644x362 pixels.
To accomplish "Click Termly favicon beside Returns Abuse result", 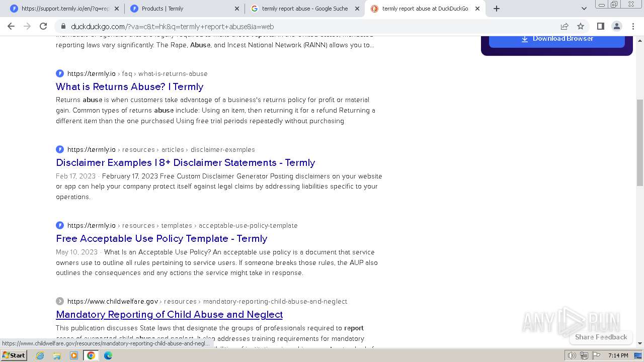I will tap(60, 73).
